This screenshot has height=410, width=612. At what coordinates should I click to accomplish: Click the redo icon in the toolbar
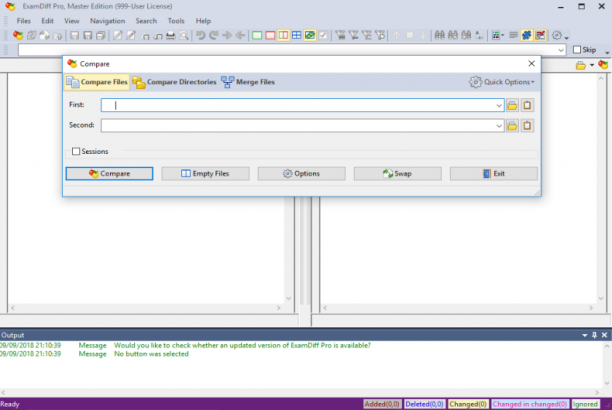[x=213, y=36]
